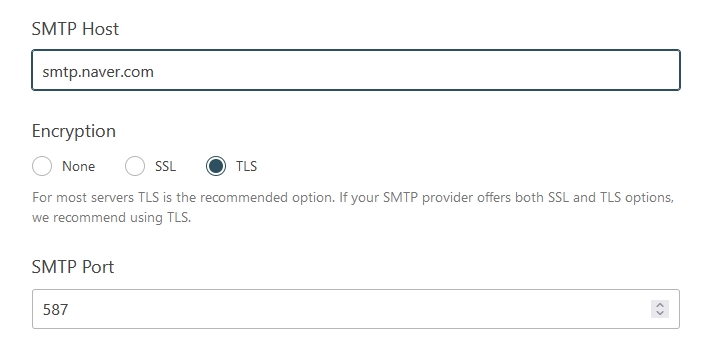Focus the SMTP Host input field
Image resolution: width=725 pixels, height=360 pixels.
356,70
